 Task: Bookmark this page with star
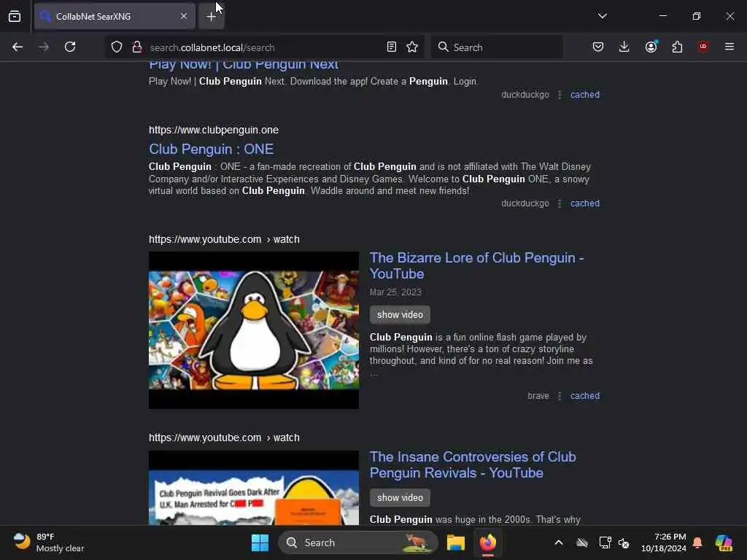(412, 47)
